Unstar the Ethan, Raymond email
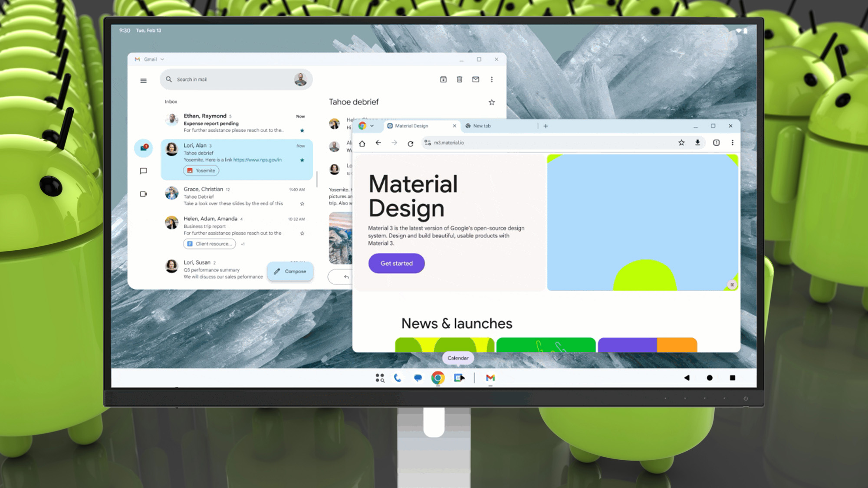This screenshot has width=868, height=488. pyautogui.click(x=302, y=131)
